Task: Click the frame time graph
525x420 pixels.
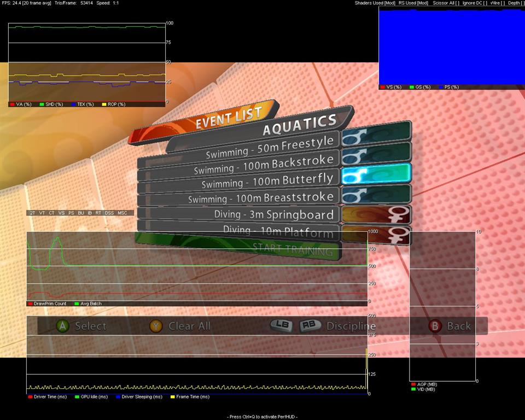Action: (x=197, y=355)
